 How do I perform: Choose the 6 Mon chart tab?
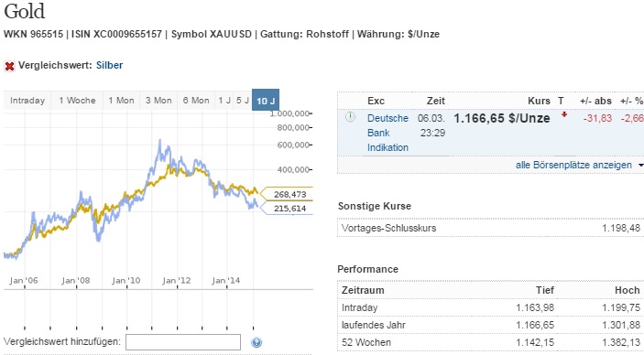196,101
